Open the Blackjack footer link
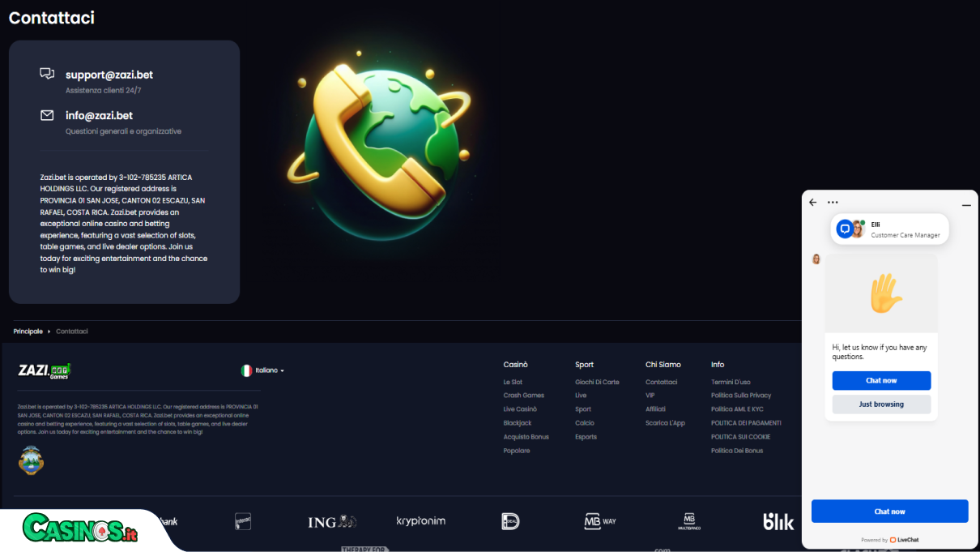The image size is (980, 552). click(x=518, y=423)
